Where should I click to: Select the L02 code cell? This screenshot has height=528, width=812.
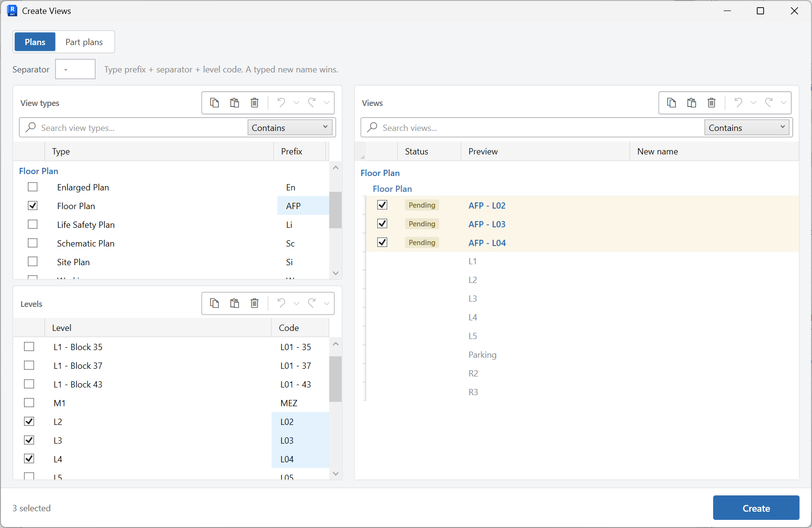coord(300,422)
